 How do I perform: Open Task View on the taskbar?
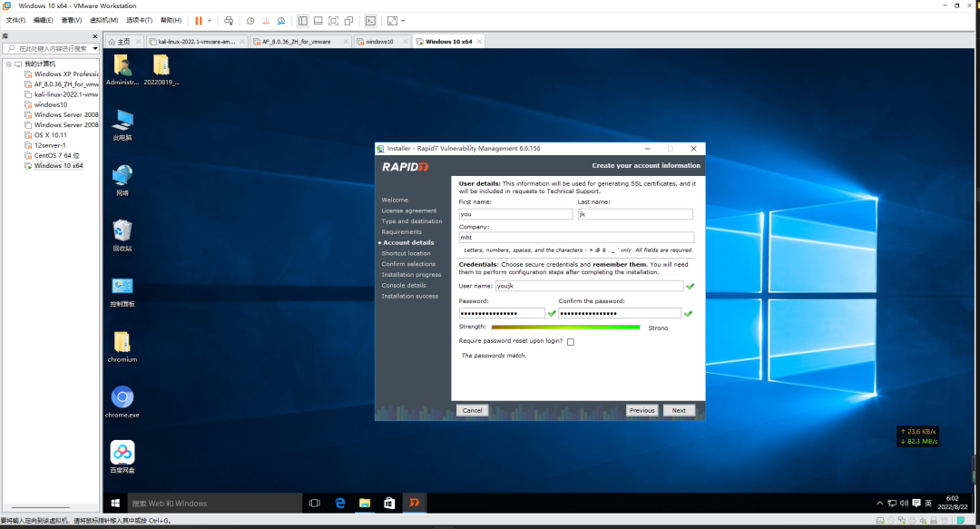315,504
